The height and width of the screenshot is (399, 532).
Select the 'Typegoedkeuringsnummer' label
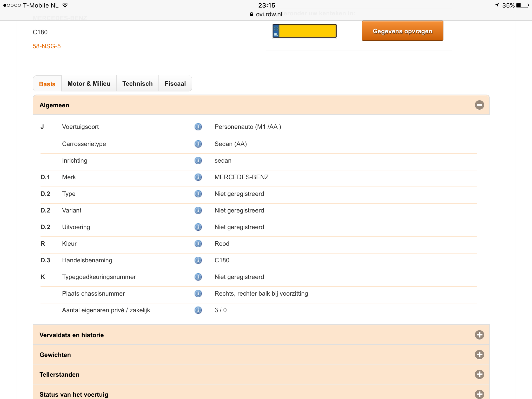[99, 277]
